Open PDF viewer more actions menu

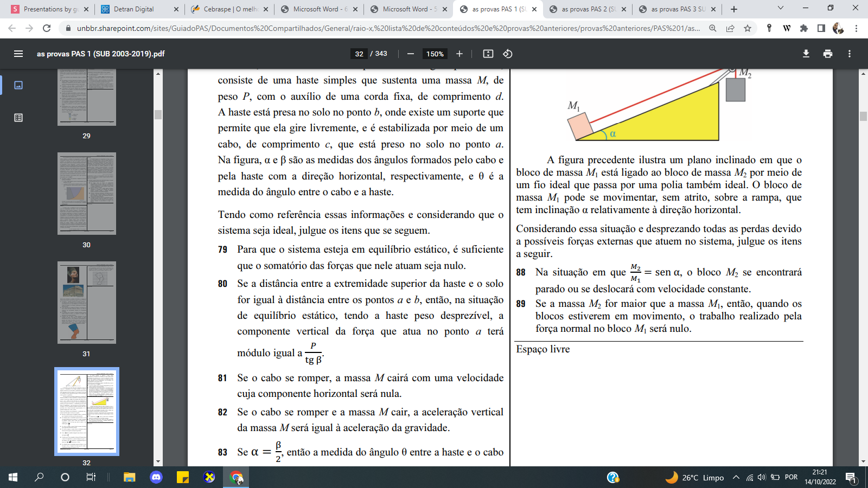pos(850,54)
